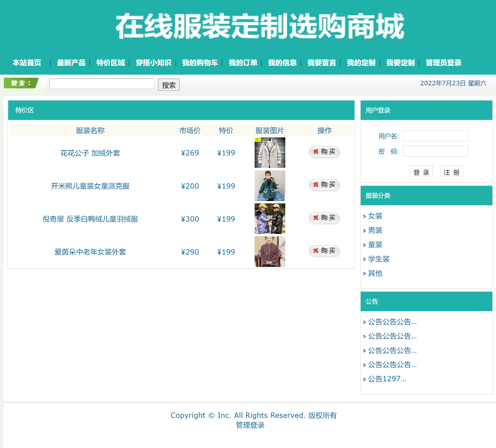The image size is (496, 448).
Task: Click the 购买 button for 爱茵朵中老年女装外套
Action: (324, 251)
